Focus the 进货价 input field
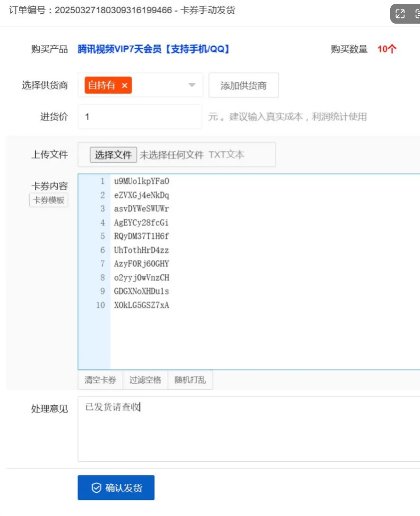Screen dimensions: 420x516 coord(140,116)
